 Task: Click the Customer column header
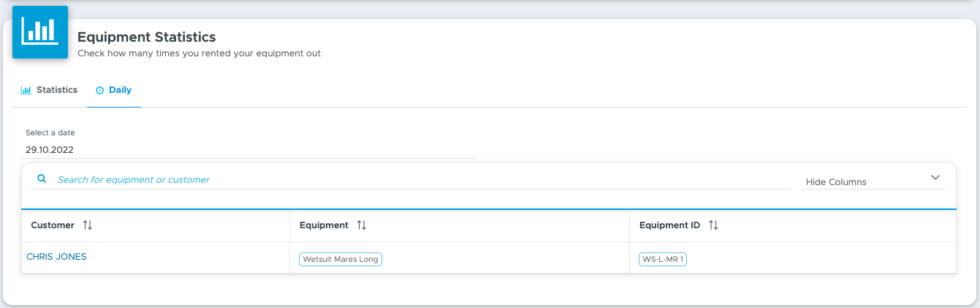(x=53, y=225)
